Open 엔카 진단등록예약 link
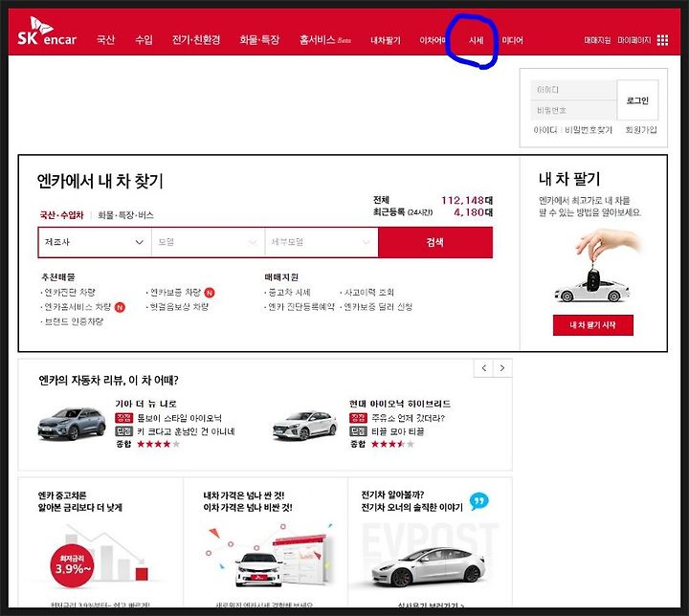Screen dimensions: 689x616 pyautogui.click(x=301, y=307)
